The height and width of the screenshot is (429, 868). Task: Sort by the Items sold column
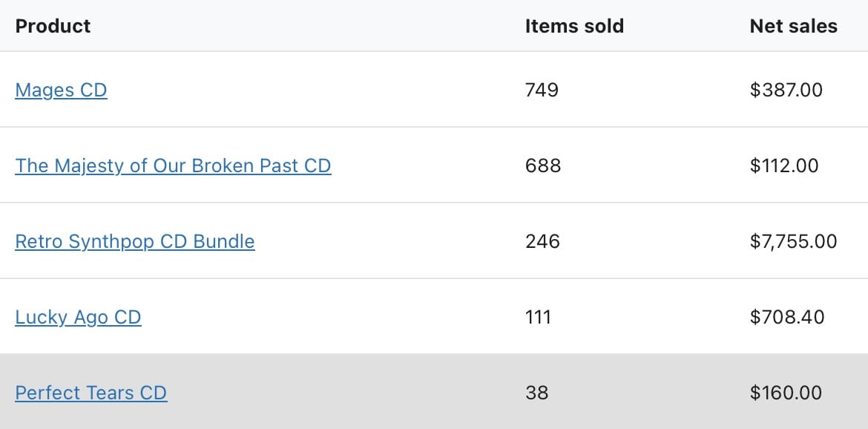(x=574, y=26)
